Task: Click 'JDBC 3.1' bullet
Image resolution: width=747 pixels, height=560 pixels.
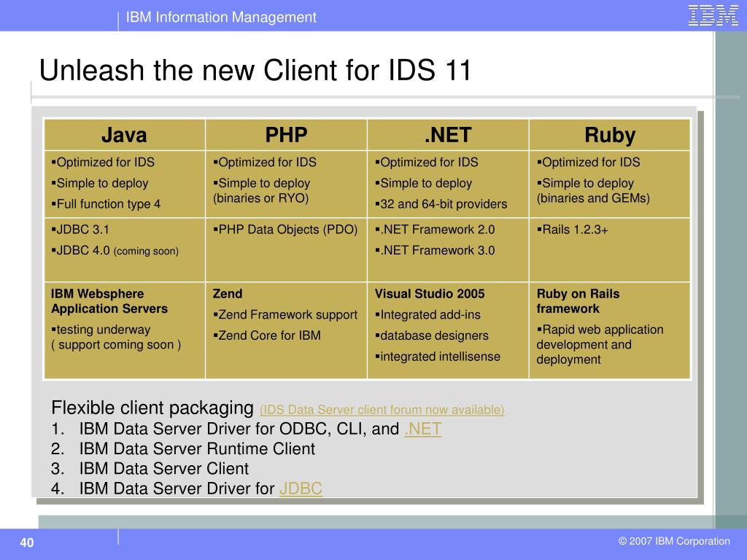Action: click(x=80, y=230)
